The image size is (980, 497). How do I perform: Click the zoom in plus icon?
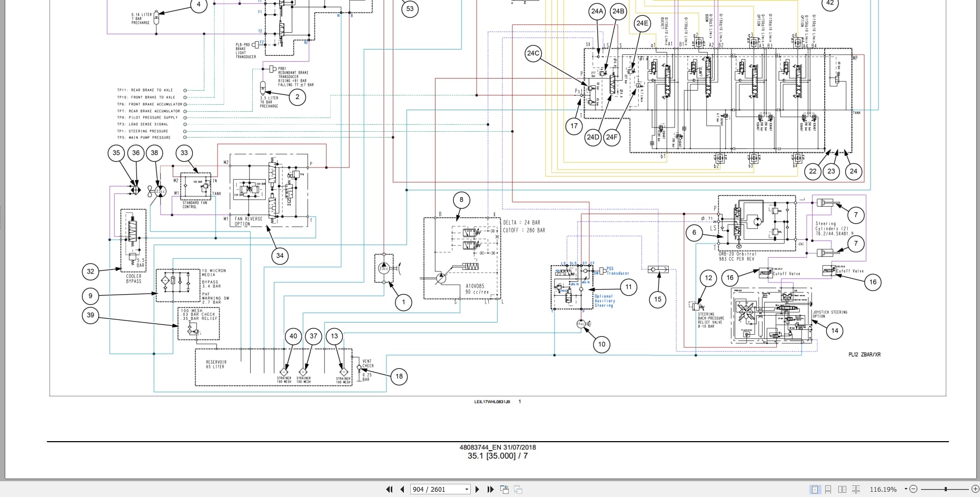point(975,489)
